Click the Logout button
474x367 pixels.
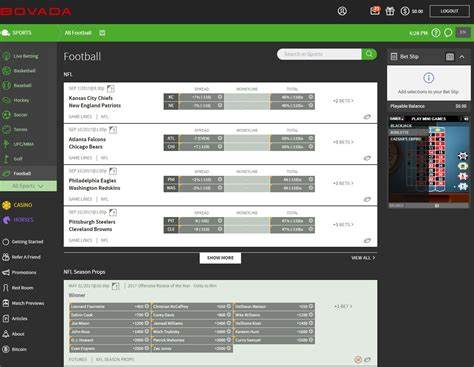449,11
